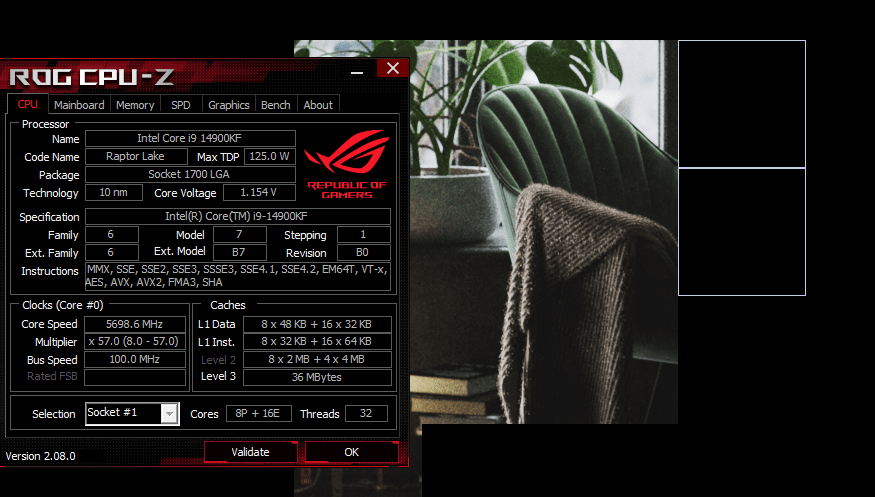Click the Revision value B0
The image size is (875, 497).
click(363, 252)
